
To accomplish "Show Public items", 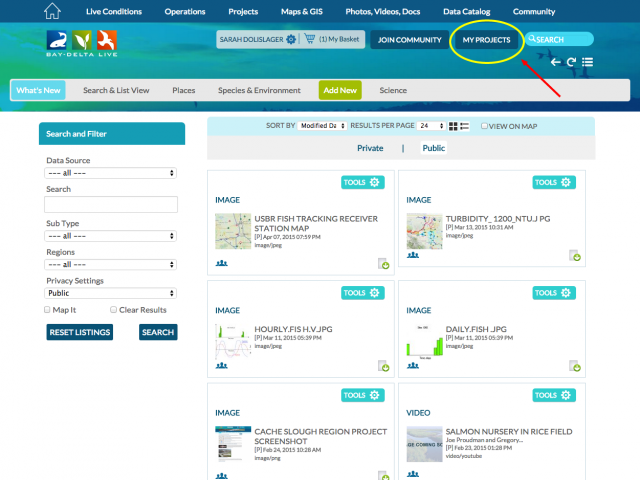I will point(433,148).
